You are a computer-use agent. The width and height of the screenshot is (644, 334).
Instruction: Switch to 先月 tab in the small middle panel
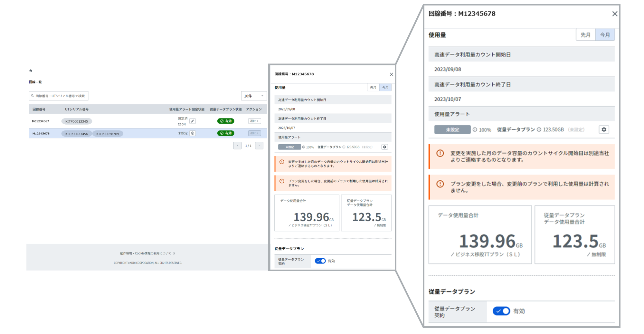tap(373, 88)
